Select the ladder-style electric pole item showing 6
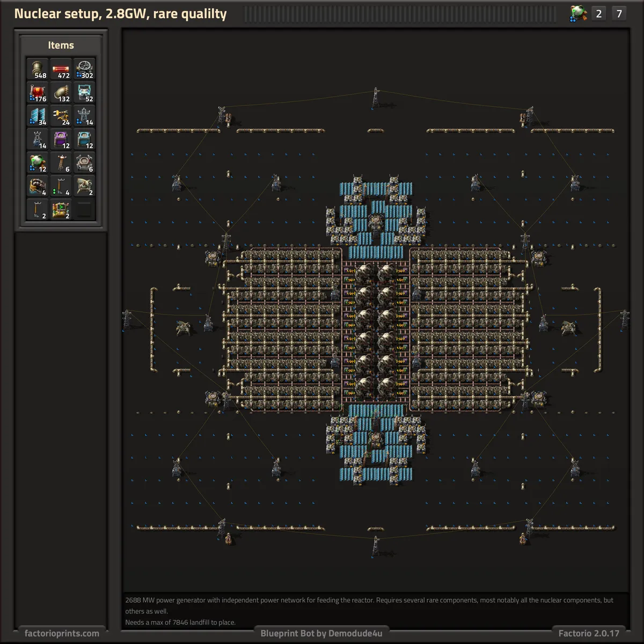The image size is (644, 644). click(61, 163)
